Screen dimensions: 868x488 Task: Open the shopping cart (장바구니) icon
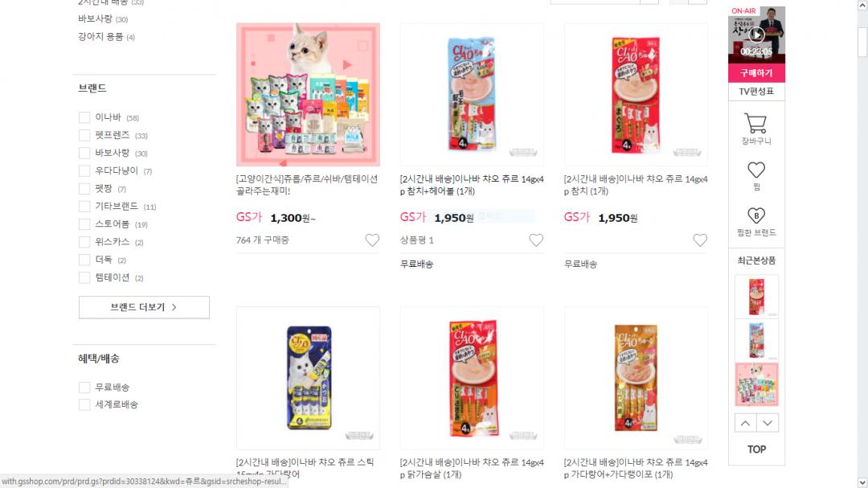click(x=756, y=123)
